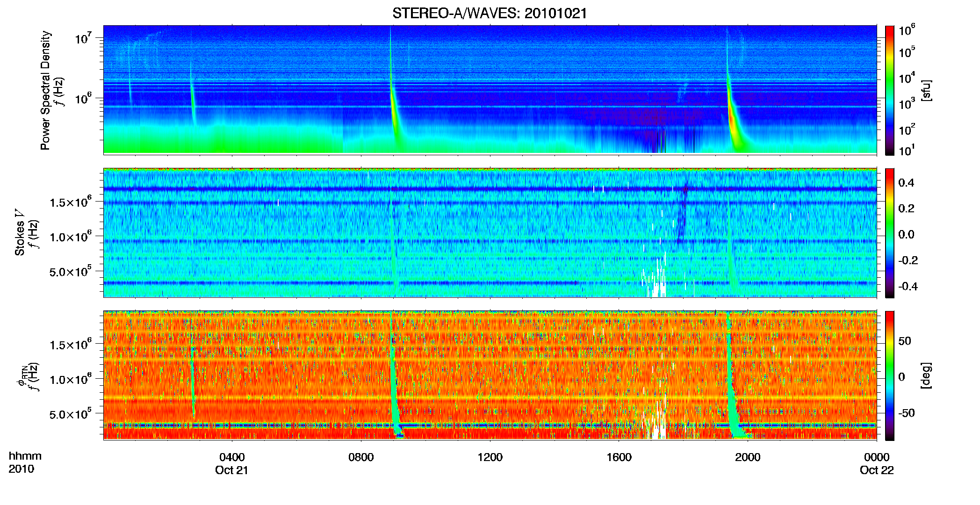
Task: Click the Oct 22 date label
Action: [x=877, y=470]
